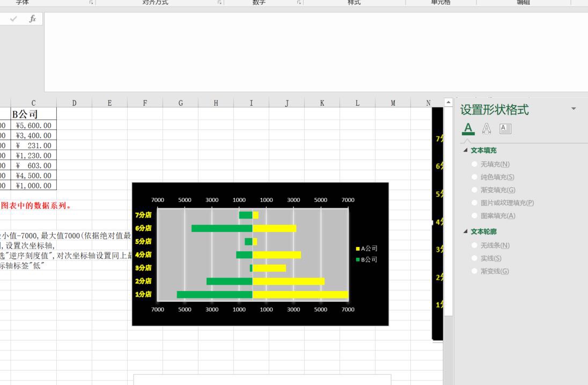Click the formula bar confirm checkmark
This screenshot has width=588, height=385.
coord(13,19)
